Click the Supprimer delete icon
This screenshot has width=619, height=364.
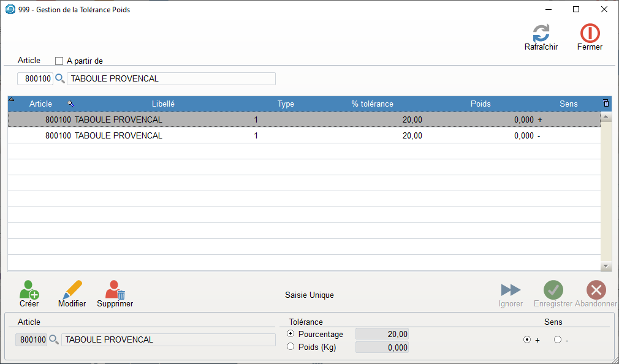coord(115,290)
